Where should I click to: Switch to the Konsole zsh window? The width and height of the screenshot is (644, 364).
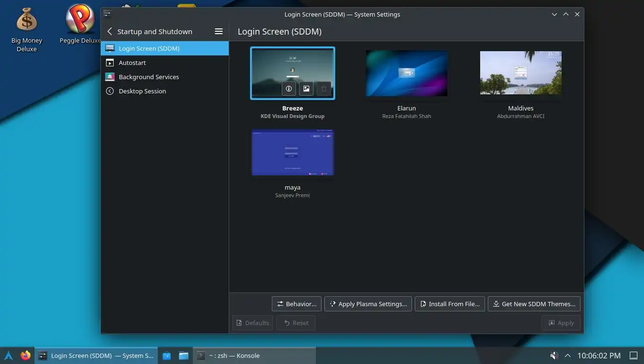254,355
